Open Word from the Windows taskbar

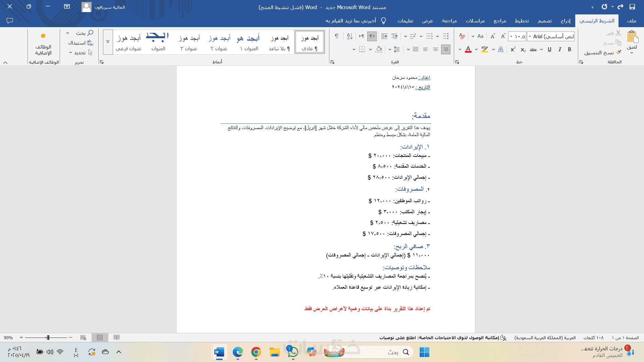coord(219,352)
